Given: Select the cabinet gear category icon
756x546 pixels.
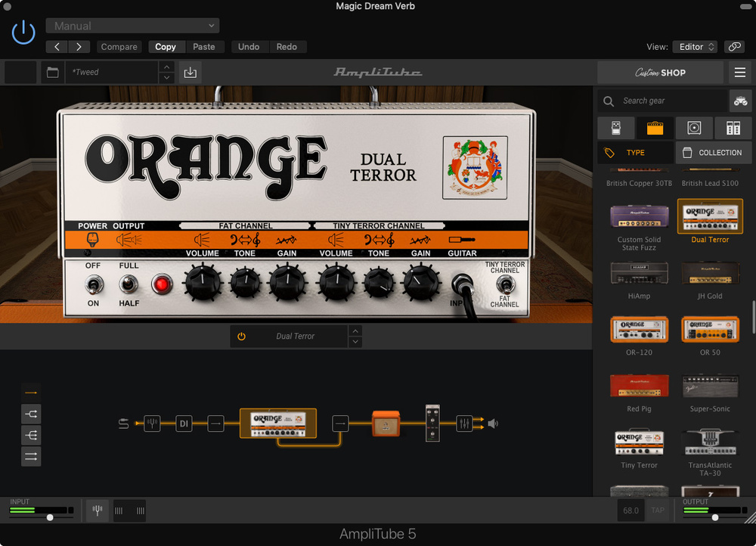Looking at the screenshot, I should pos(694,128).
